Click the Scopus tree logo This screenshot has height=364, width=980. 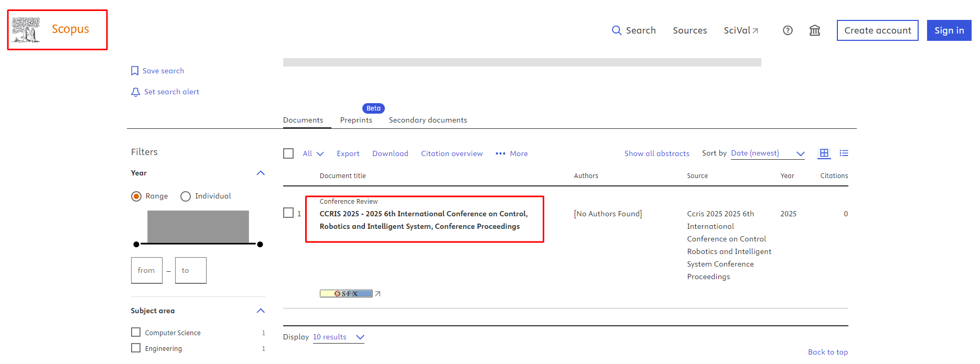click(26, 30)
